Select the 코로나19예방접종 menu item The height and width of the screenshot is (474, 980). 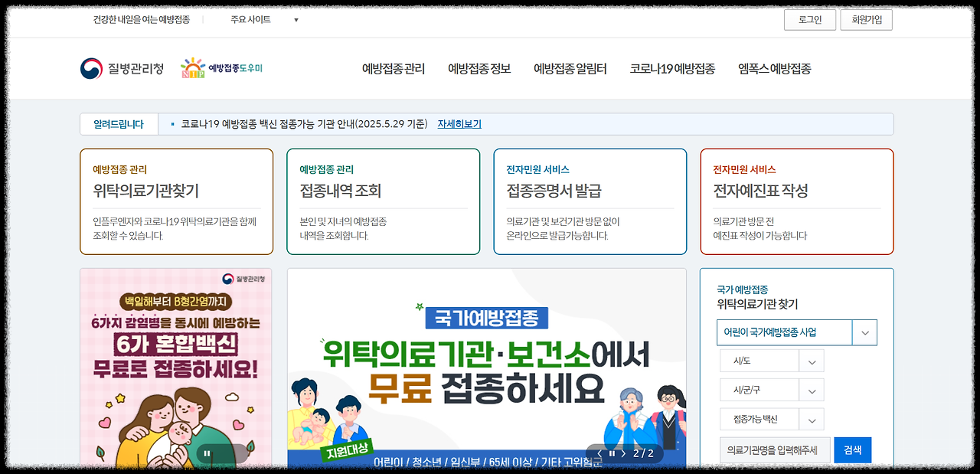click(x=671, y=68)
